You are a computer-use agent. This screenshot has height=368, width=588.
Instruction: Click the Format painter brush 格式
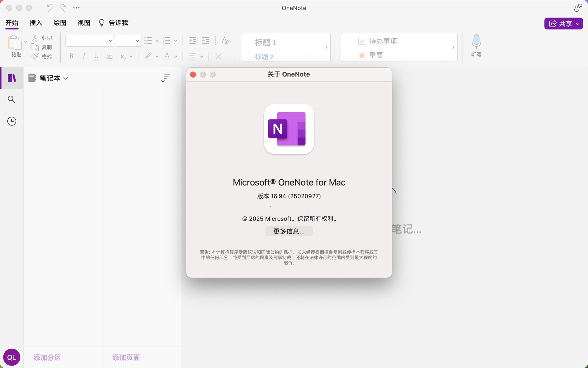pos(35,56)
